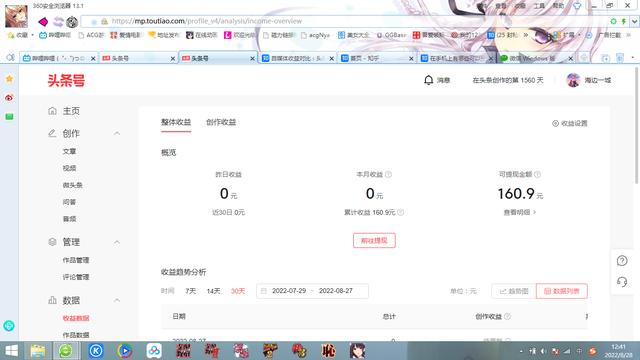Switch to the bilibili browser tab
640x360 pixels.
58,58
